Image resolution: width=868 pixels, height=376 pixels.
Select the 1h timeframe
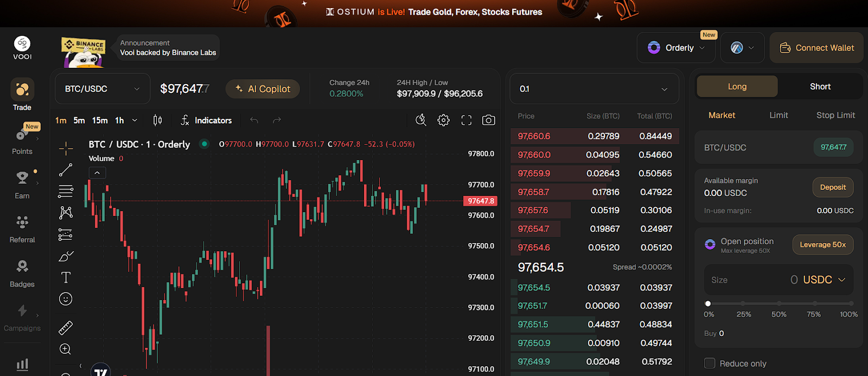point(119,120)
